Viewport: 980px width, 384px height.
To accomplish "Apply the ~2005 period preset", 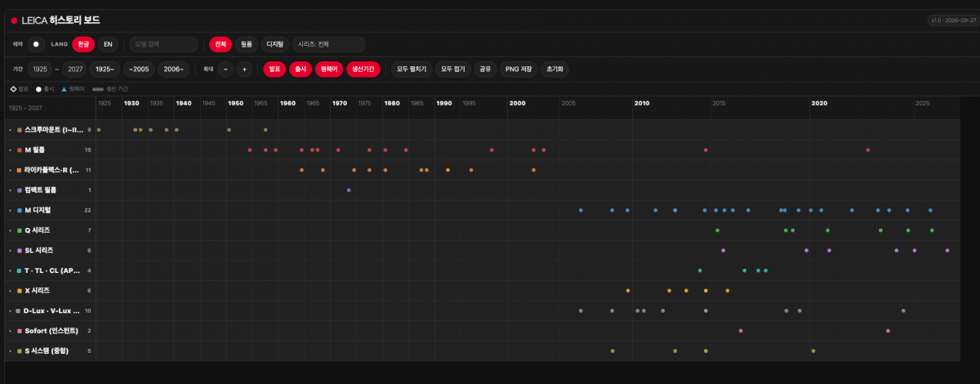I will (140, 69).
